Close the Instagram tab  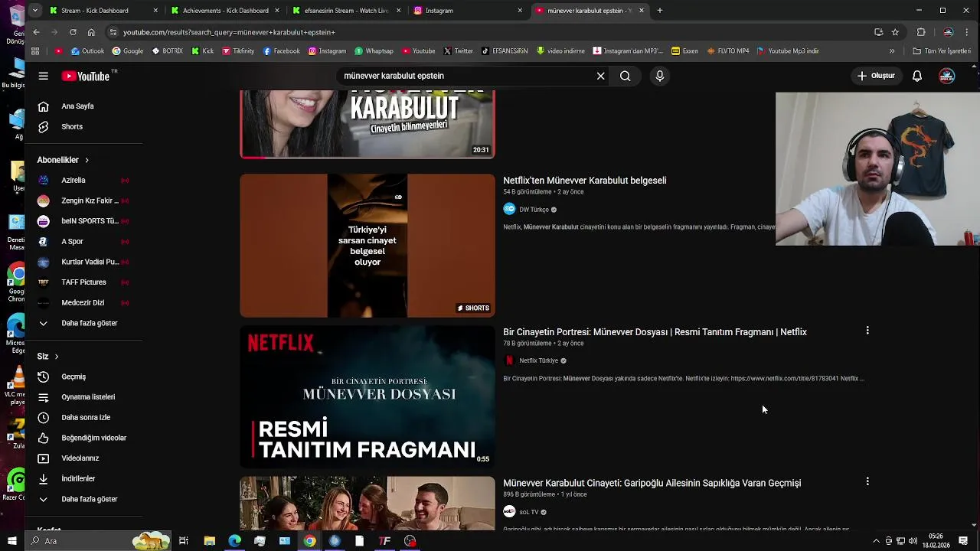(x=521, y=11)
